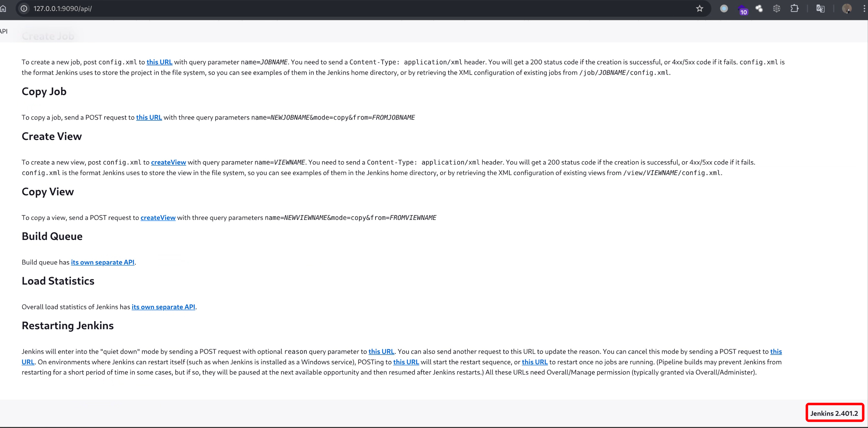Click the browser home icon
Screen dimensions: 868x428
click(x=3, y=8)
